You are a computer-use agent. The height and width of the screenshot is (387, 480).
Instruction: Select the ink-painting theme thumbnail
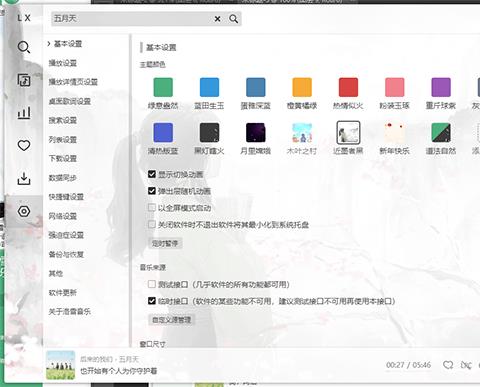coord(348,132)
